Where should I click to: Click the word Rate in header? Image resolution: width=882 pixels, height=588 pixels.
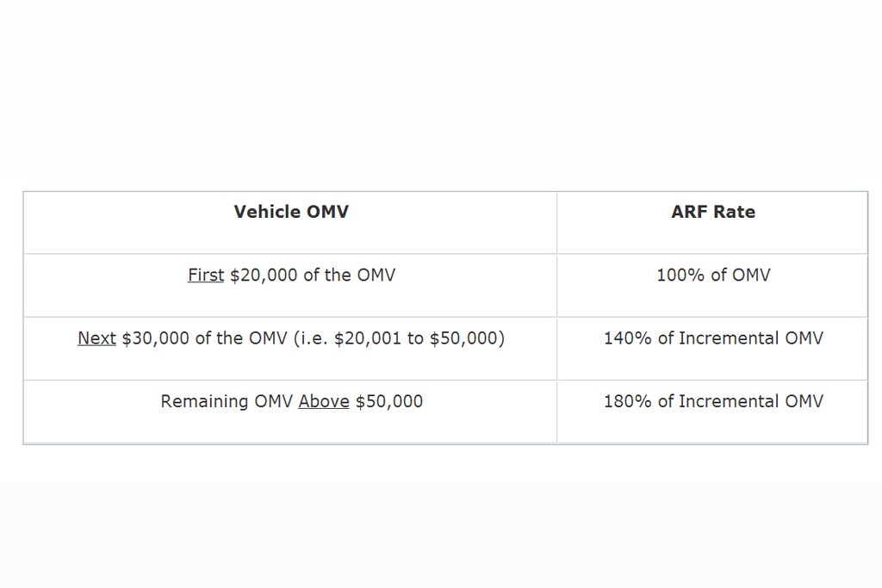pos(734,212)
